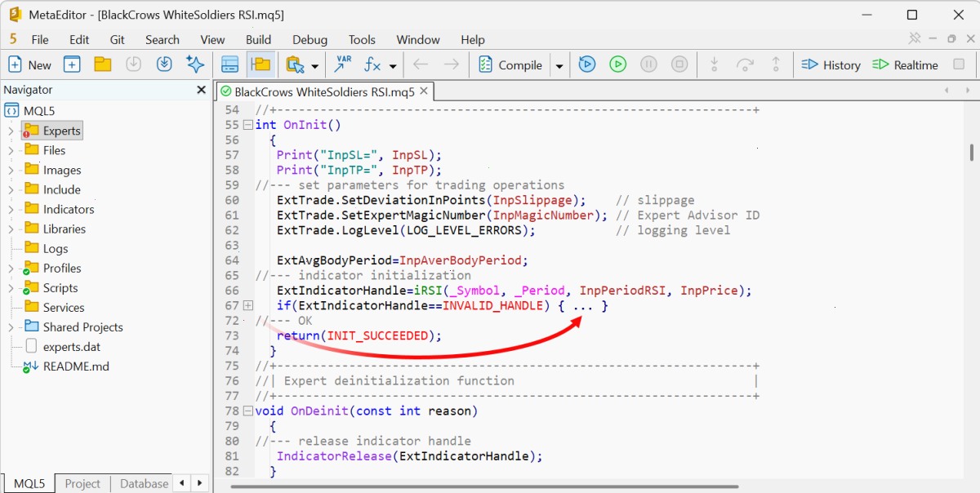Switch to the Database tab

[x=144, y=483]
